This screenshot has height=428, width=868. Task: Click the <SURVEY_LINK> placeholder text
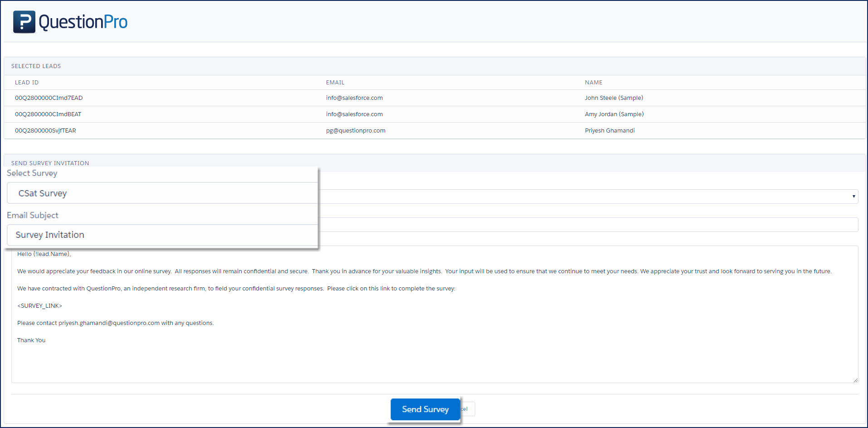pos(39,306)
